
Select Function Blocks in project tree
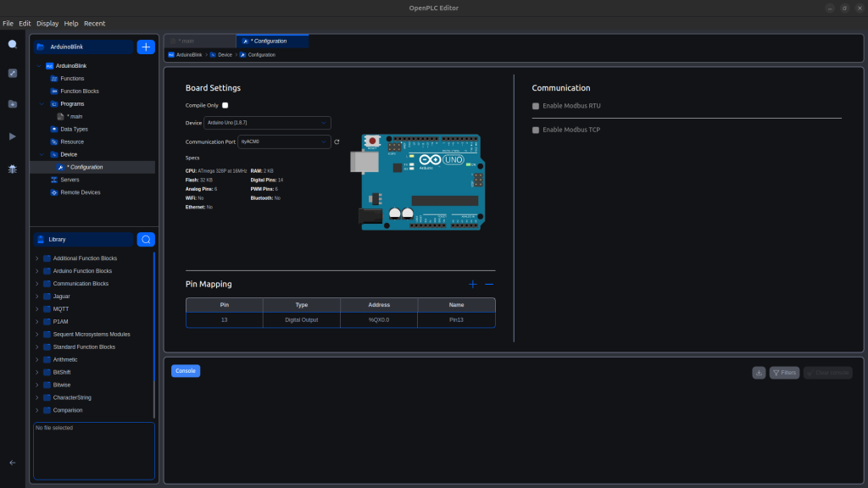[79, 91]
